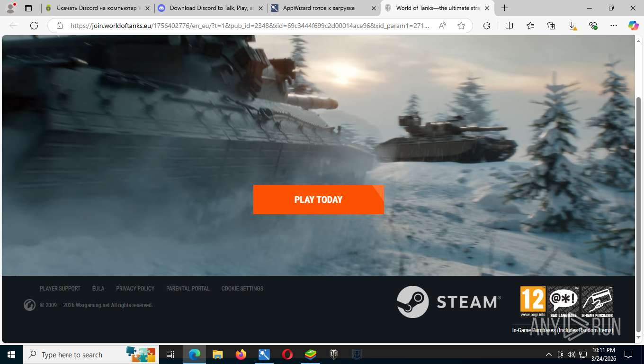Open the Privacy Policy link

135,289
